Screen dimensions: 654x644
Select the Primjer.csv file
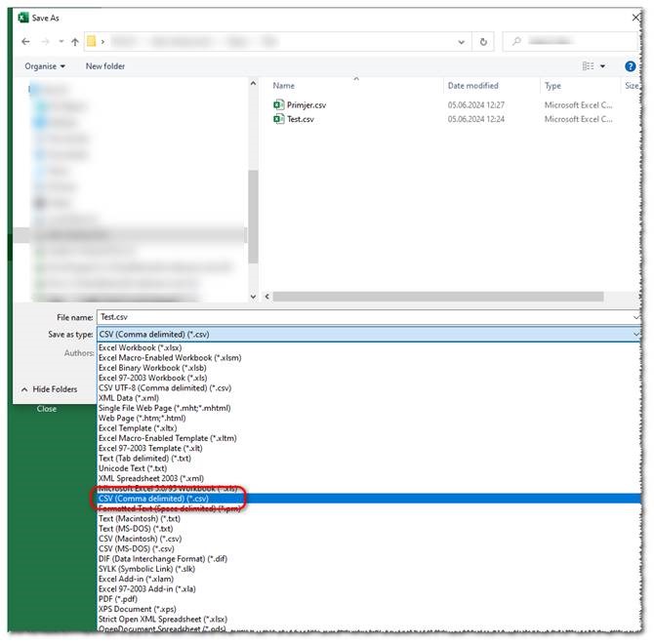pos(307,105)
